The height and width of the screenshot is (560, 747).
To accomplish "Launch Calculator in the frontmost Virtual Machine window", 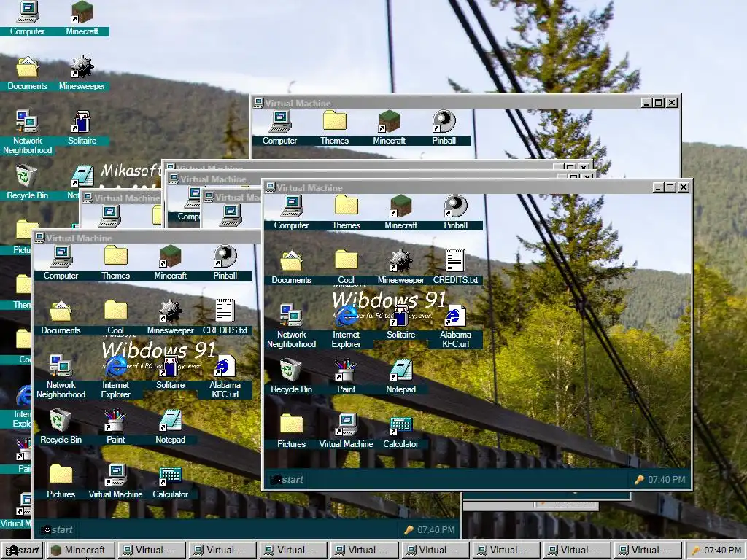I will coord(400,432).
